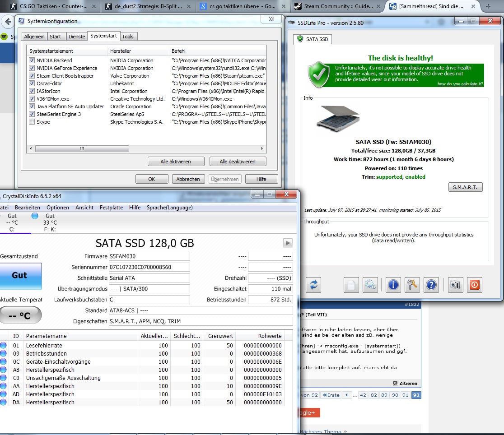The width and height of the screenshot is (504, 435).
Task: Open the Sprache(Language) menu
Action: pos(170,208)
